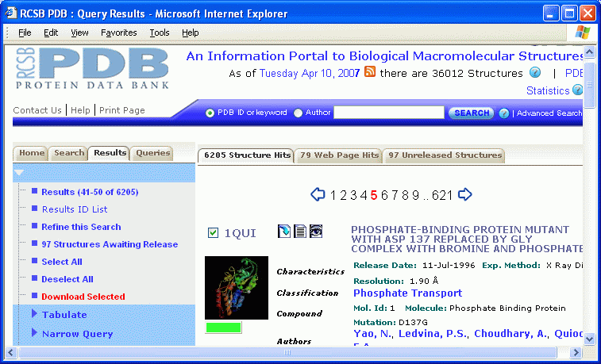
Task: Select PDB ID or keyword radio button
Action: pos(210,113)
